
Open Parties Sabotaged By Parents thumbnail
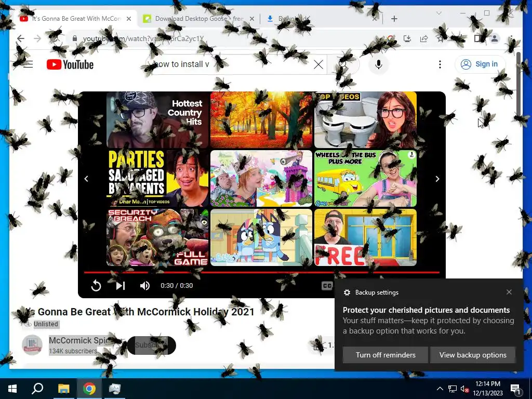[157, 179]
